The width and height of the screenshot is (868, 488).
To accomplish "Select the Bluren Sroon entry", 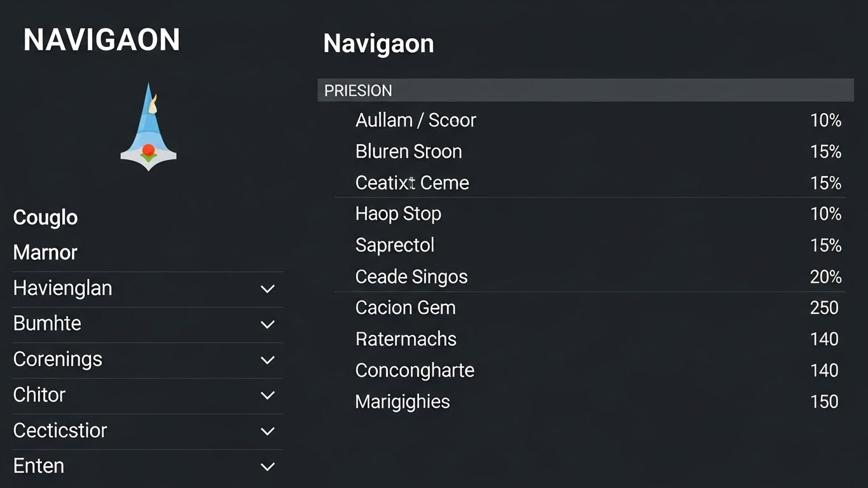I will (x=408, y=151).
